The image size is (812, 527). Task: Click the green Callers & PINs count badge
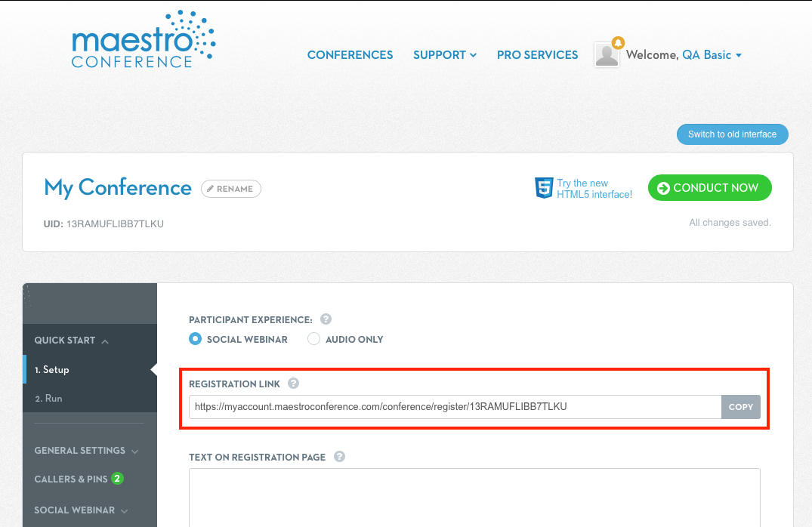[118, 479]
